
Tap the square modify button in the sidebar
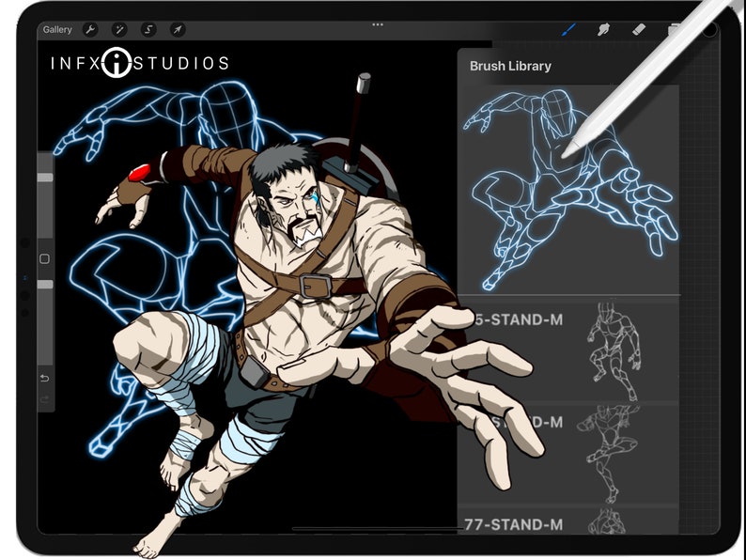[45, 258]
